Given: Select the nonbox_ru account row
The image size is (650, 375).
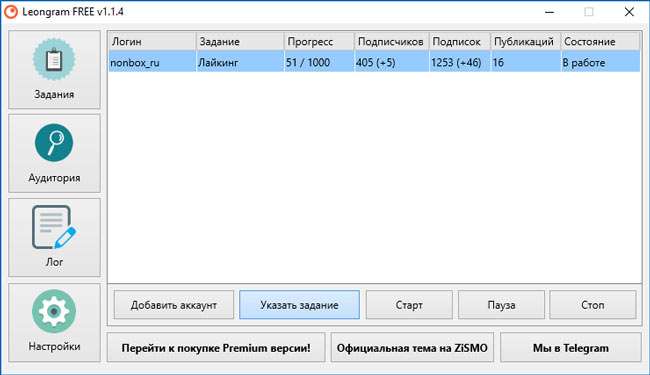Looking at the screenshot, I should (374, 62).
